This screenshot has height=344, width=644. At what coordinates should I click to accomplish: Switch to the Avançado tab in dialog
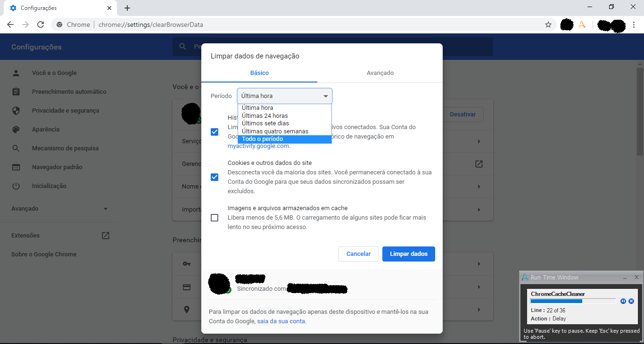(380, 73)
